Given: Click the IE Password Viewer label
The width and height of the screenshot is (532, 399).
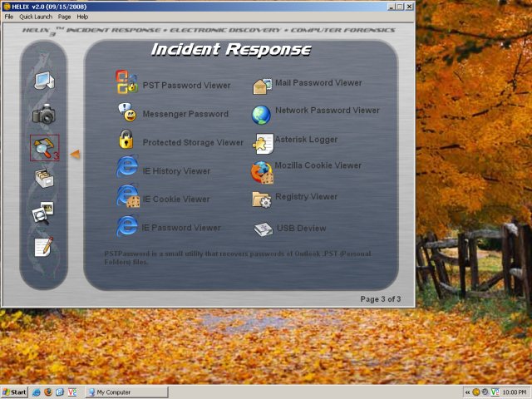Looking at the screenshot, I should [x=181, y=228].
